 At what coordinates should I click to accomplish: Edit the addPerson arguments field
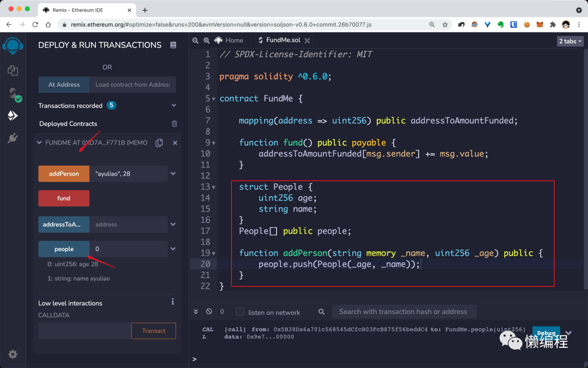pos(128,173)
